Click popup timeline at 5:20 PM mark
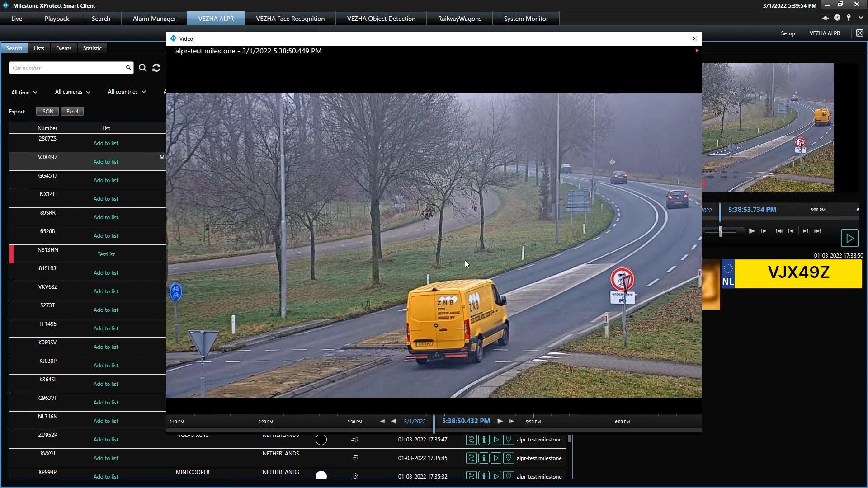 pos(265,422)
